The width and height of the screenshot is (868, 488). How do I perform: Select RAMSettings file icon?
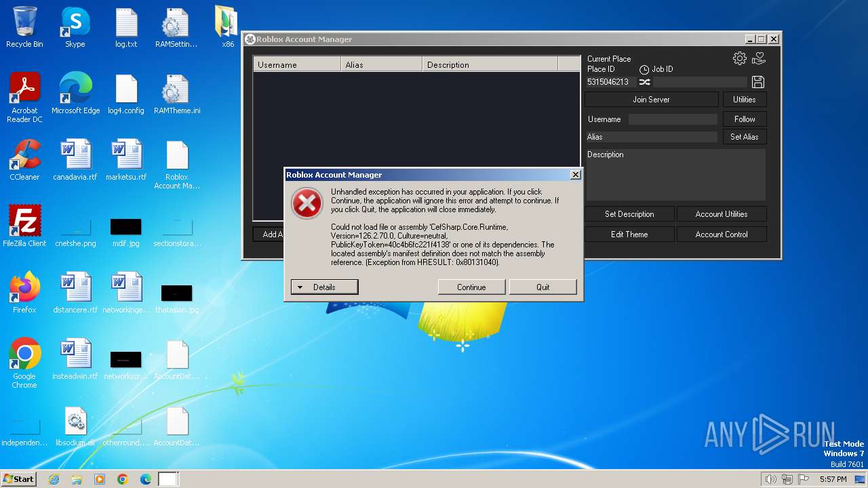point(176,28)
